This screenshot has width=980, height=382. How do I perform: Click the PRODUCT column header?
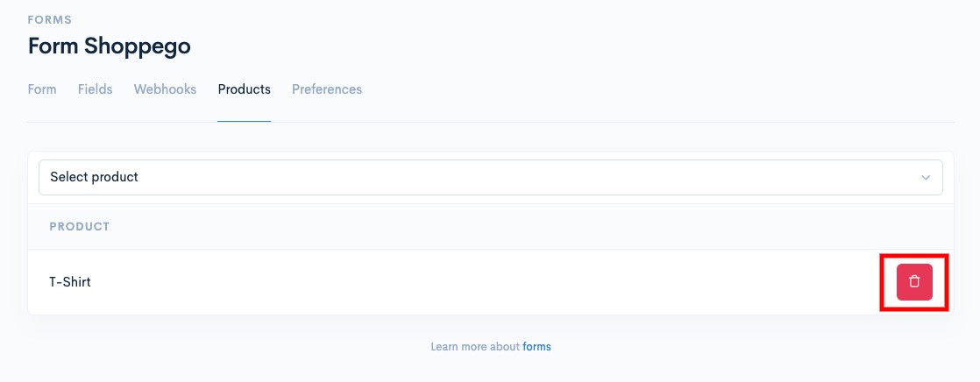click(x=80, y=226)
